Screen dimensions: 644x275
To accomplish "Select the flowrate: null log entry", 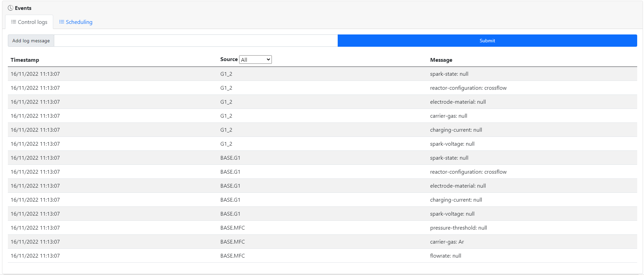I will click(445, 256).
